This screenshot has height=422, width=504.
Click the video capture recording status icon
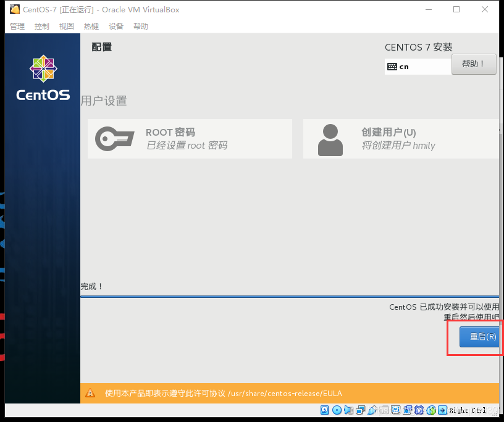coord(407,410)
